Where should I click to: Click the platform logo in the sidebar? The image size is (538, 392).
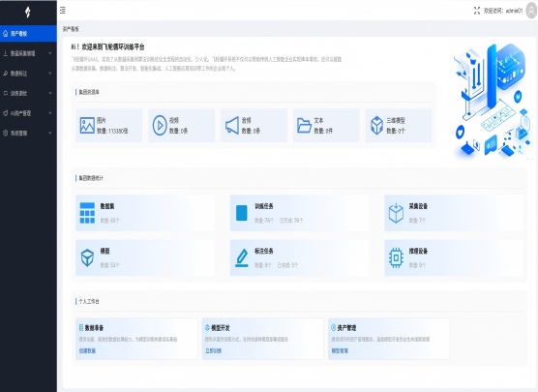click(28, 12)
